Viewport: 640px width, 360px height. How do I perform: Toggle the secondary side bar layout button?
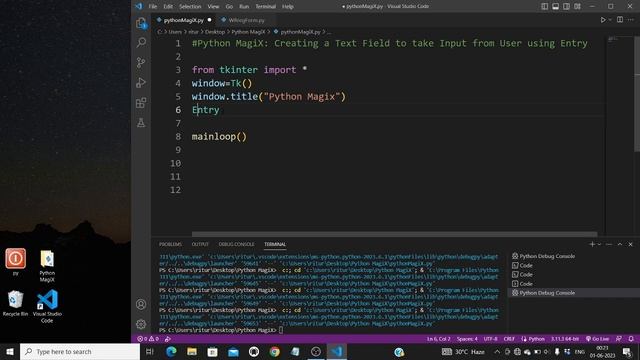coord(566,6)
